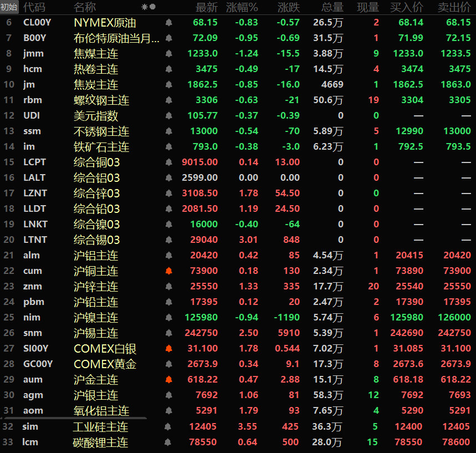Sort by the 名称 column header
This screenshot has width=476, height=453.
click(x=85, y=7)
